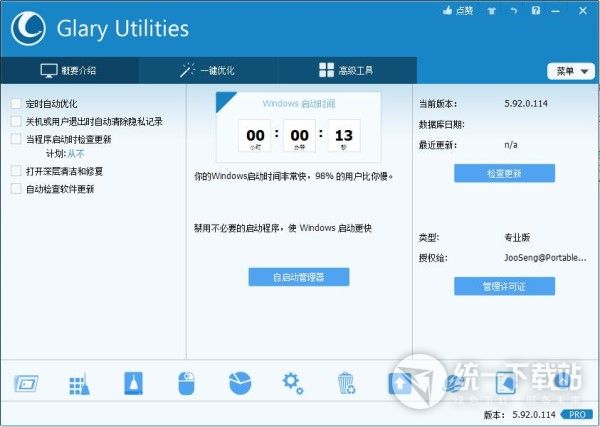
Task: Expand the 菜单 dropdown
Action: [571, 71]
